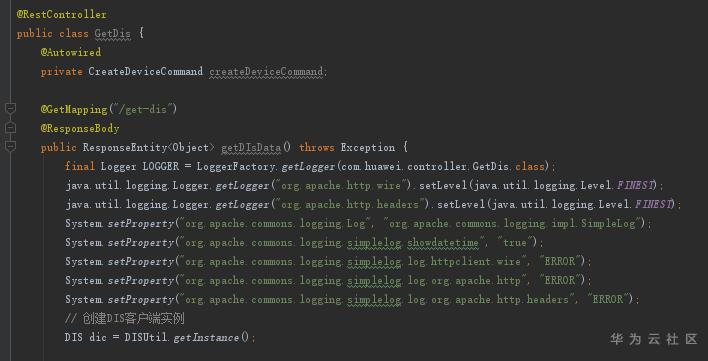Select the simplelog.log.org.apache.http.headers property string
Viewport: 708px width, 361px height.
click(377, 300)
